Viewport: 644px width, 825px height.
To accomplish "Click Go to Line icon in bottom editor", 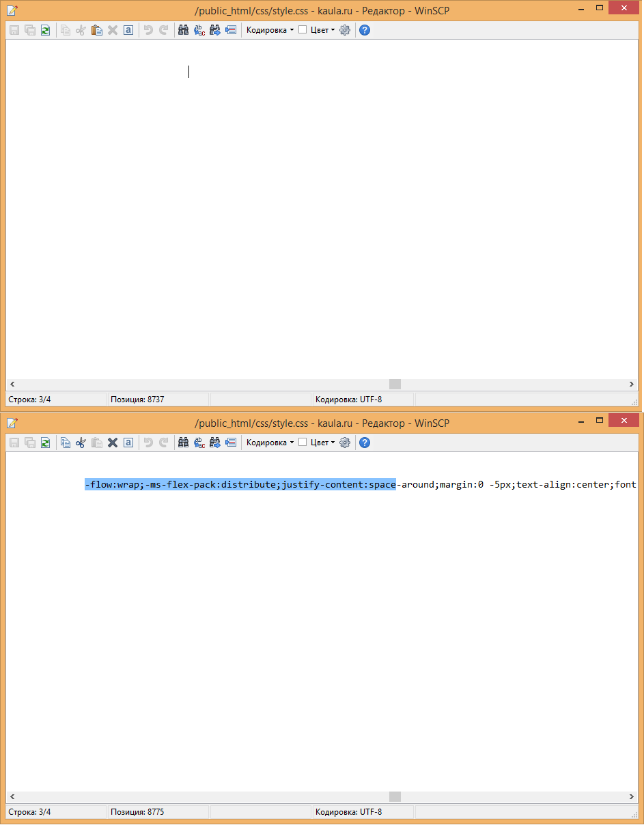I will click(x=231, y=443).
